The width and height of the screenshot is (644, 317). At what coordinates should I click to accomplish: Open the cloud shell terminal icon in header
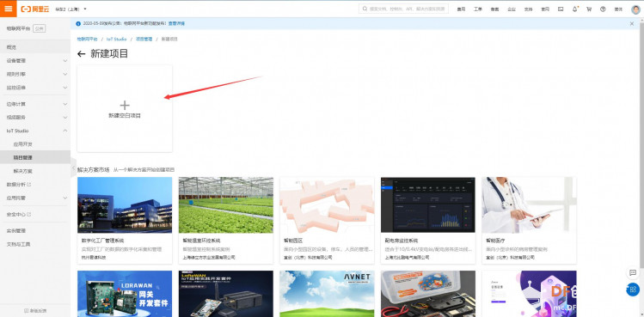561,9
